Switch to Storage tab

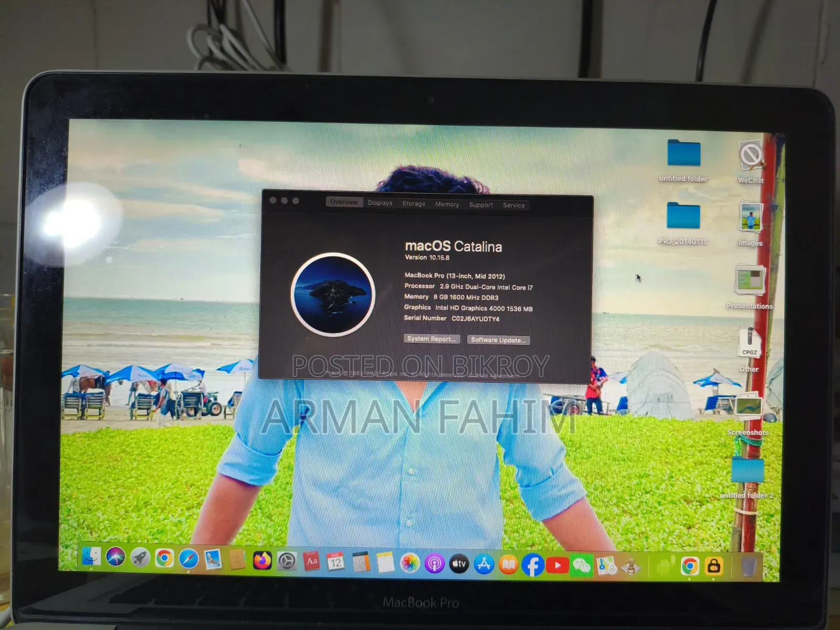pyautogui.click(x=414, y=204)
